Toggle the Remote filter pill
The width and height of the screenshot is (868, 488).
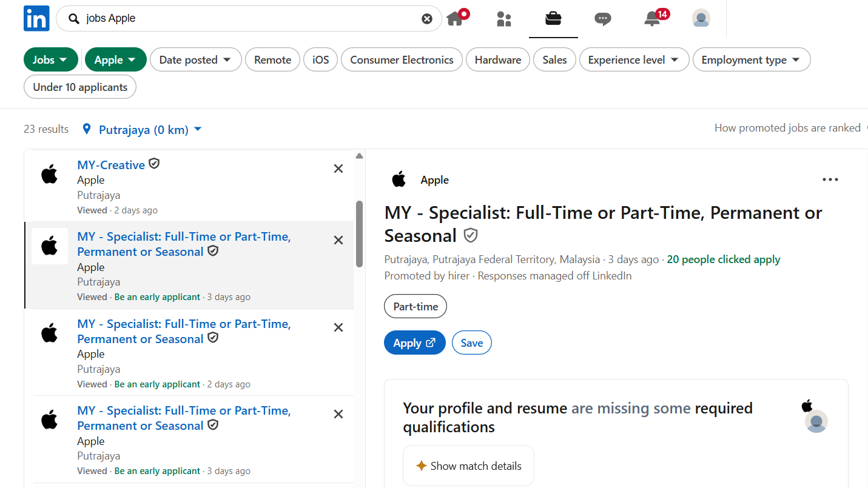(272, 60)
